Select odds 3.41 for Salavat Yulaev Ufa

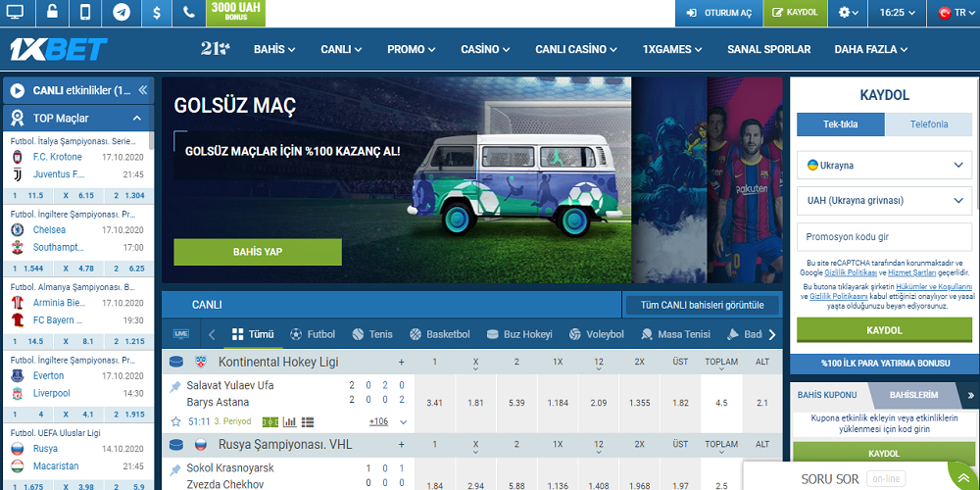(434, 403)
